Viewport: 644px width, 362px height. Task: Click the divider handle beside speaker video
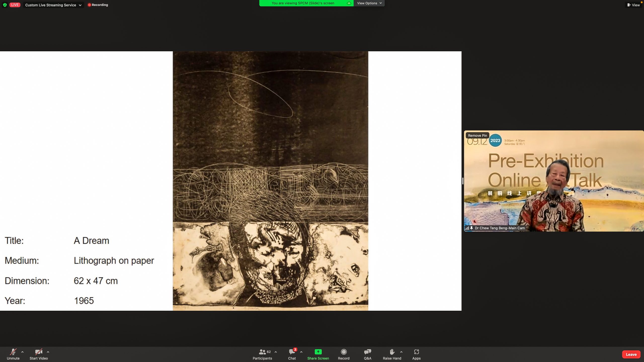[x=463, y=181]
